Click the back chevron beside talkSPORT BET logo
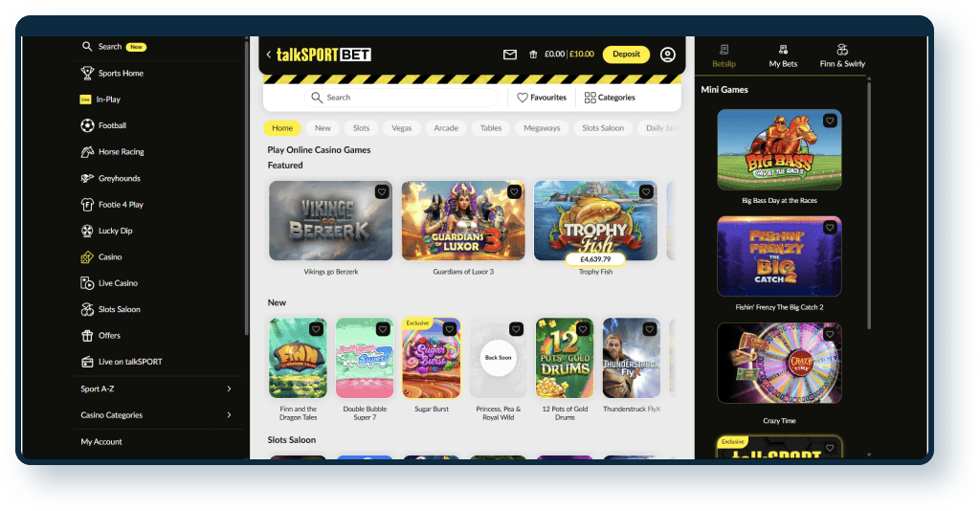This screenshot has height=511, width=980. point(269,55)
